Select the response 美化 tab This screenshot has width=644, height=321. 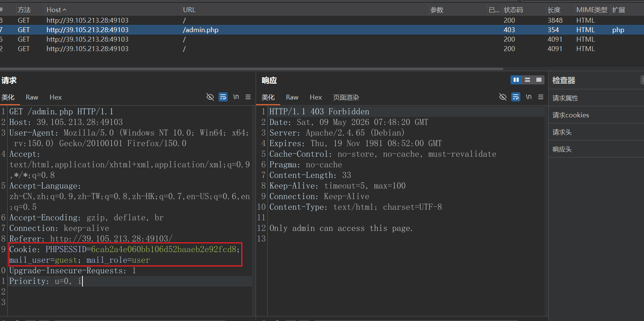(268, 97)
